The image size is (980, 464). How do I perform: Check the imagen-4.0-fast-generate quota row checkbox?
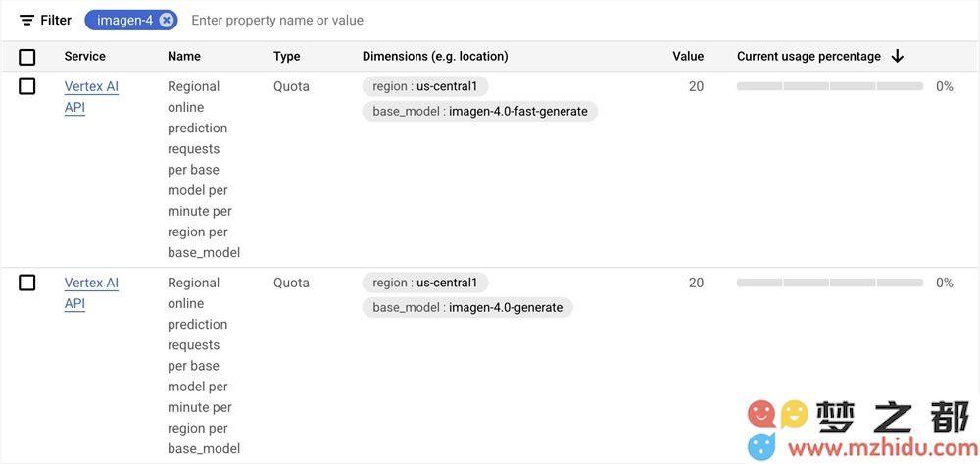26,86
